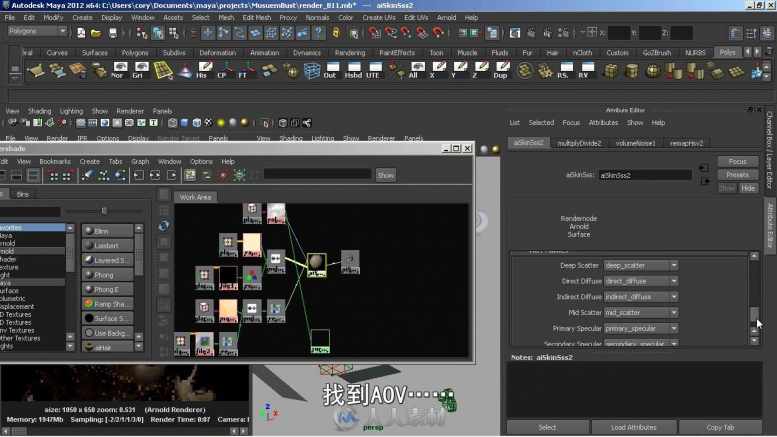Click Hypershade output connections icon

point(171,175)
